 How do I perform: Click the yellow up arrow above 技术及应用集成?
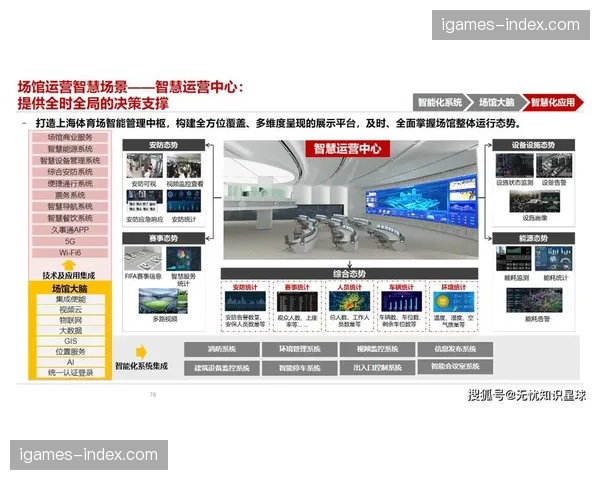coord(68,265)
